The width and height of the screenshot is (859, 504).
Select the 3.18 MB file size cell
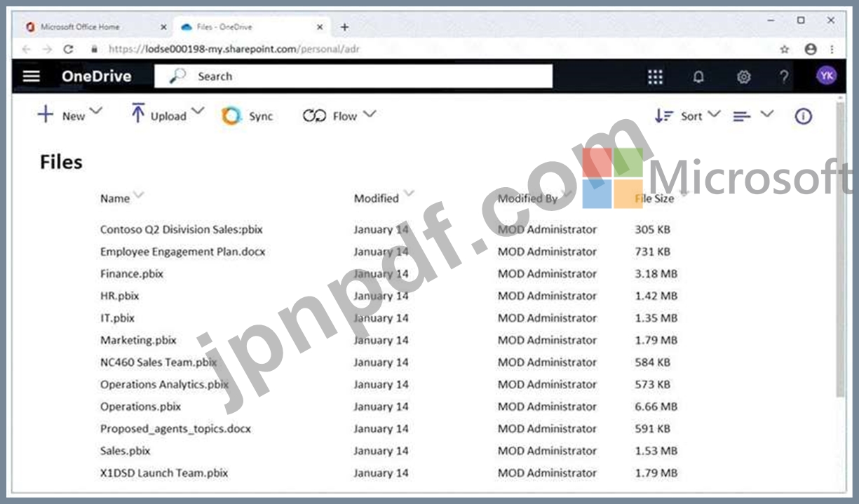pyautogui.click(x=656, y=274)
